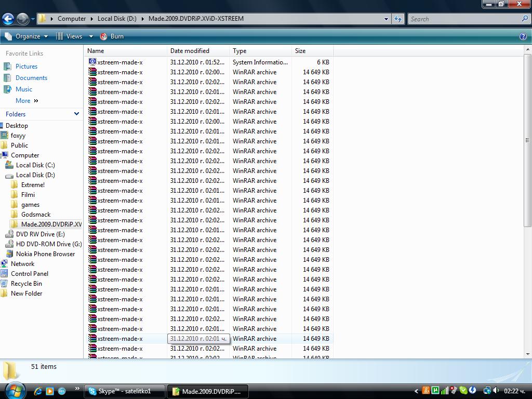Select DVD RW Drive (E:) in the tree
532x399 pixels.
click(x=40, y=234)
